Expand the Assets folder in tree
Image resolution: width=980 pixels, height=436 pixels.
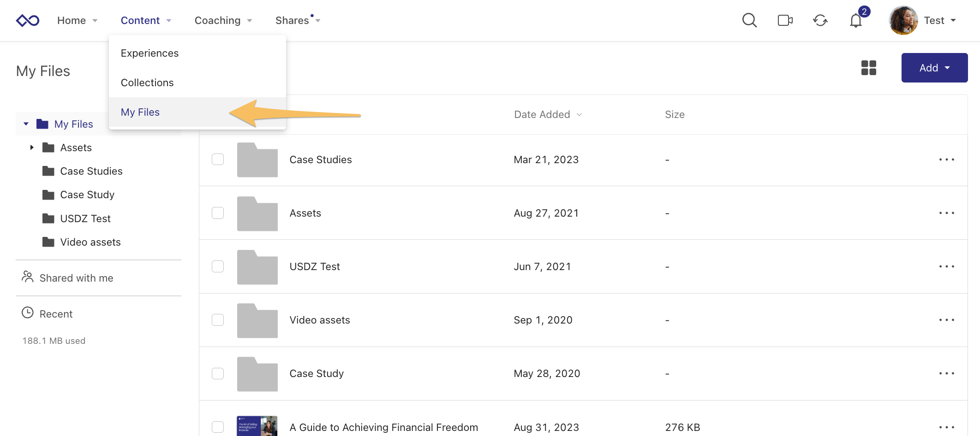[32, 147]
